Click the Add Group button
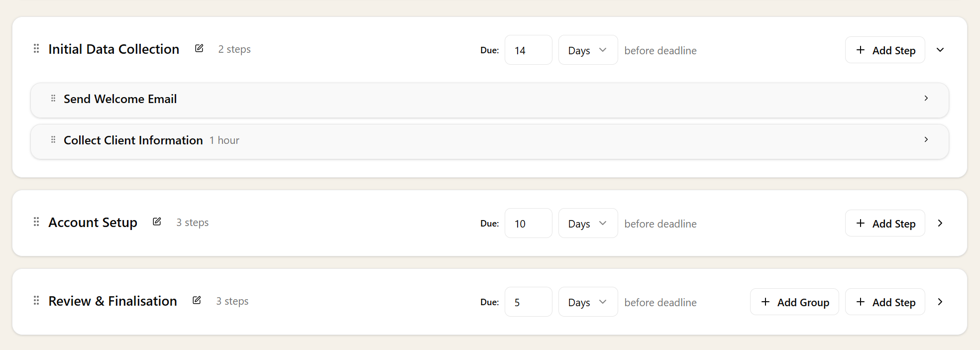Viewport: 980px width, 350px height. 794,302
